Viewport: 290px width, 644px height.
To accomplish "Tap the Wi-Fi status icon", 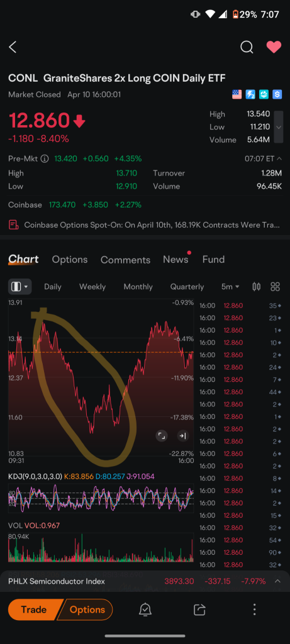I will pyautogui.click(x=210, y=14).
